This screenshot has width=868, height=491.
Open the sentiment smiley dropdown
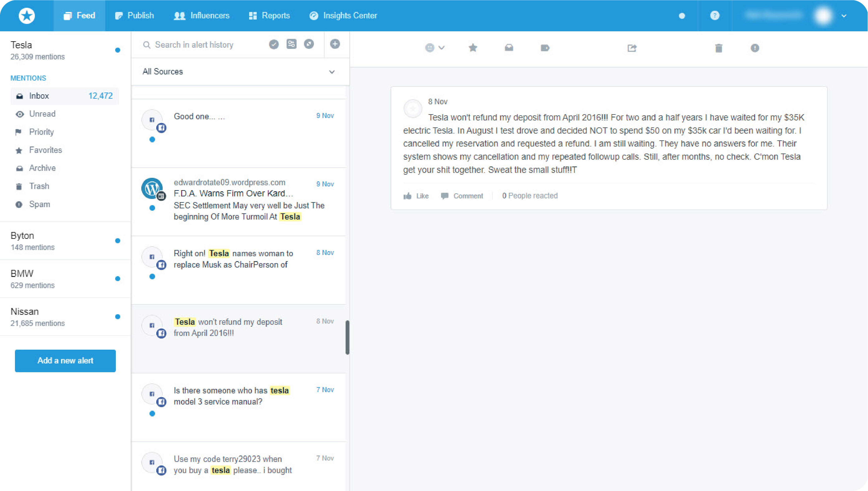point(434,48)
